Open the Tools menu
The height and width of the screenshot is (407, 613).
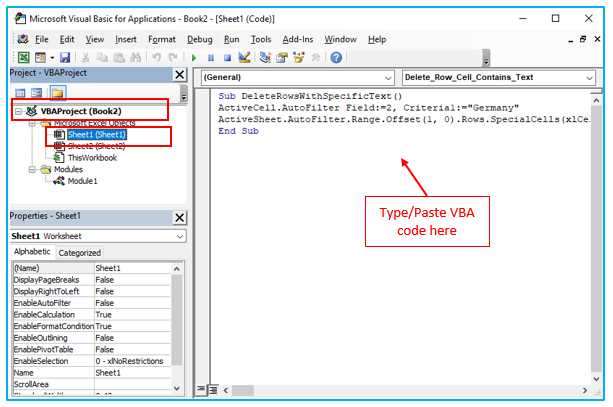point(261,39)
